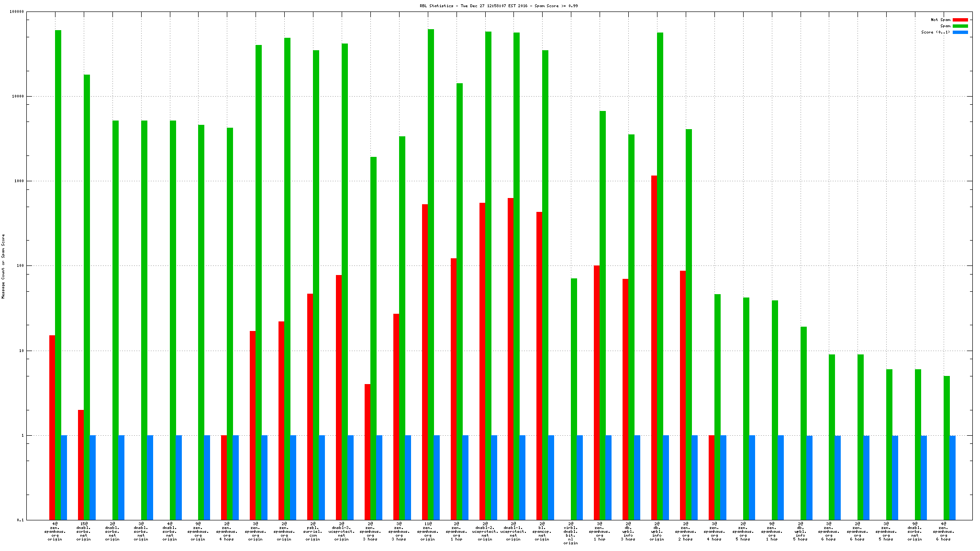Click the 'Not Spam' legend label
The image size is (980, 551).
tap(940, 20)
